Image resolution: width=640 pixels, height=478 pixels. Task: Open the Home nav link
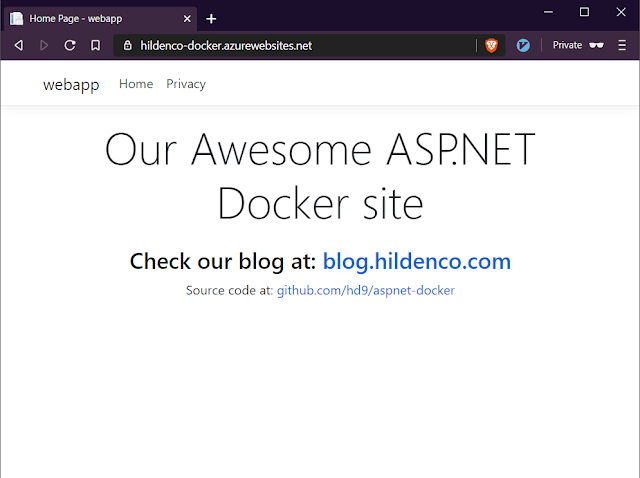[x=136, y=84]
